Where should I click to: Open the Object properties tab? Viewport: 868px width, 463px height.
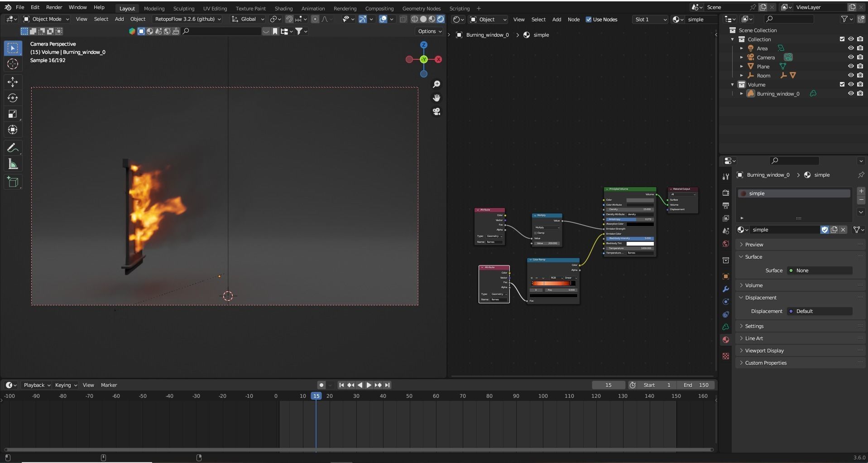pyautogui.click(x=726, y=276)
